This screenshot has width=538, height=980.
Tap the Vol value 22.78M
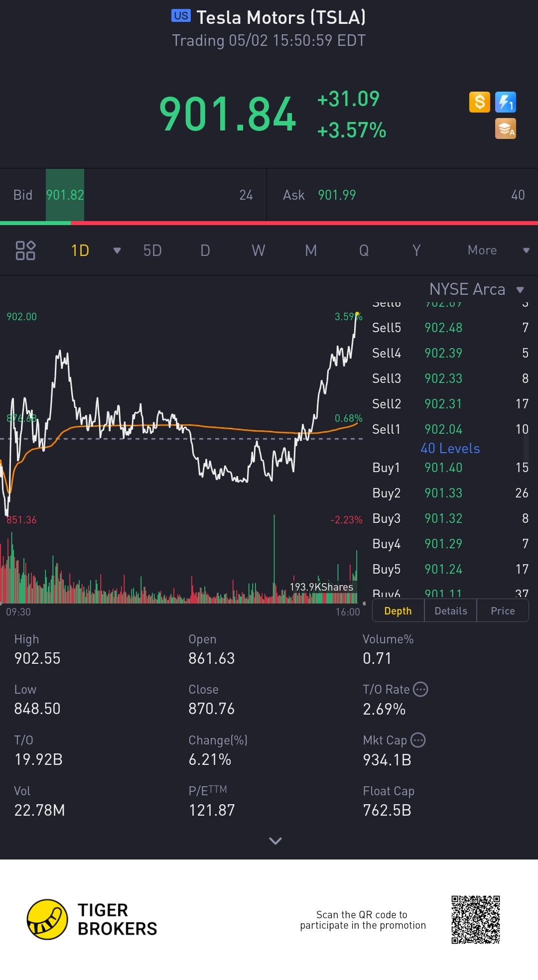(40, 810)
